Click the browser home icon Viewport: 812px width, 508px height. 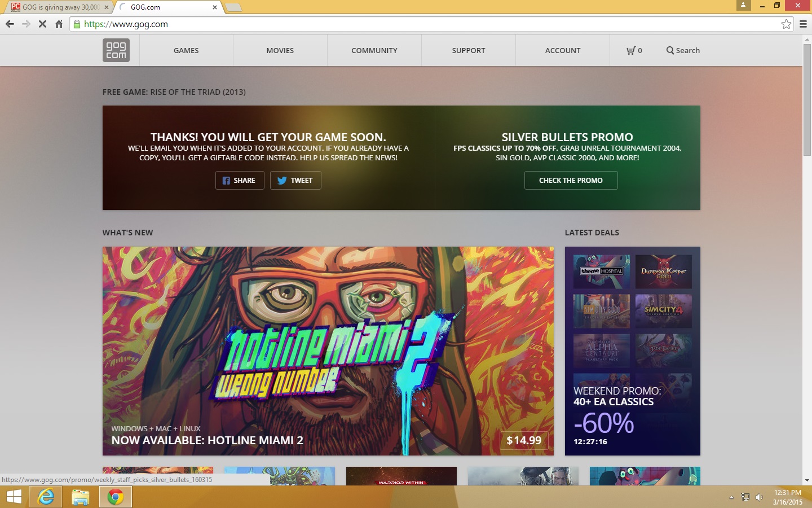click(59, 24)
